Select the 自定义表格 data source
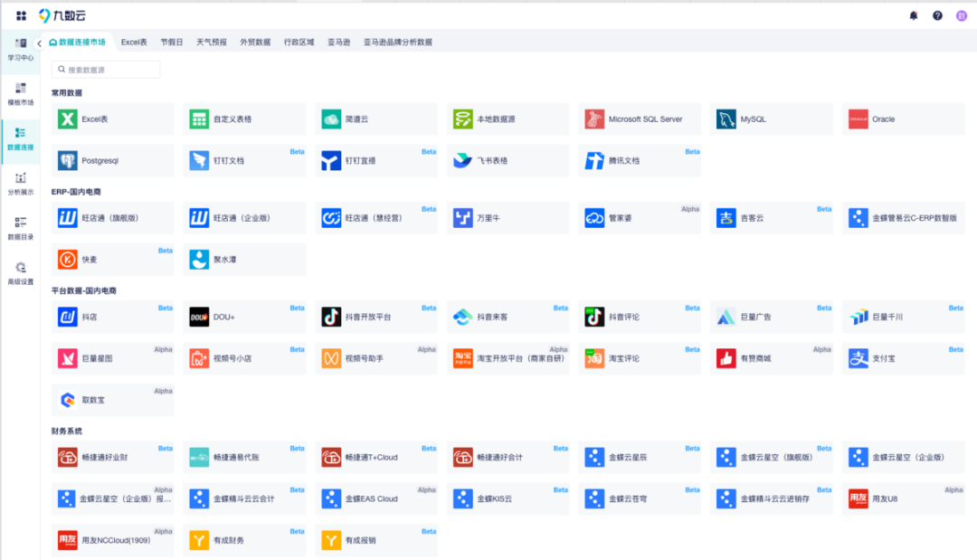The image size is (977, 560). [x=245, y=119]
